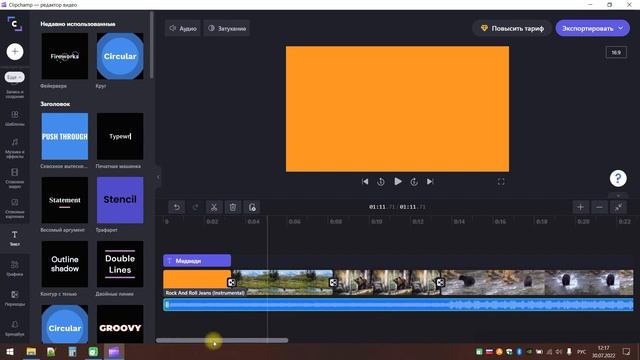Click the РУС language indicator in tray
Viewport: 640px width, 360px height.
click(581, 351)
